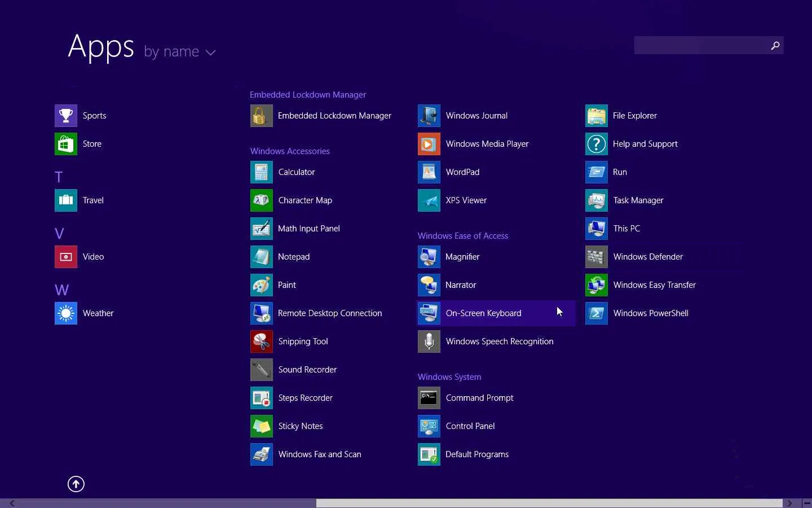
Task: Click the Embedded Lockdown Manager group header
Action: point(308,95)
